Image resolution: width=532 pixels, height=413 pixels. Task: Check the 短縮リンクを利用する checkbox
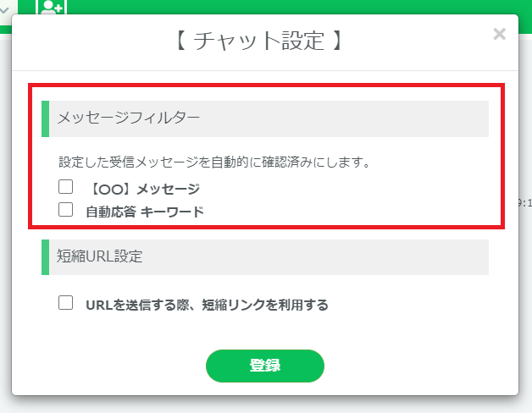65,302
